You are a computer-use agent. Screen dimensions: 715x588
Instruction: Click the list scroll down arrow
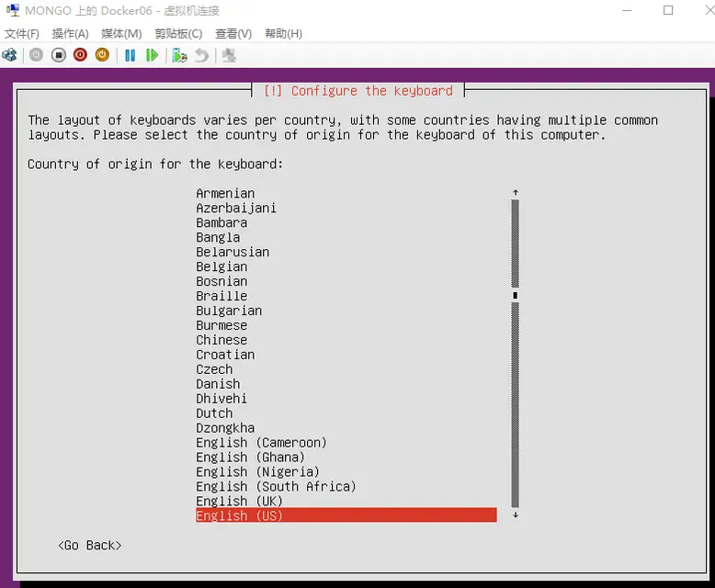(516, 515)
